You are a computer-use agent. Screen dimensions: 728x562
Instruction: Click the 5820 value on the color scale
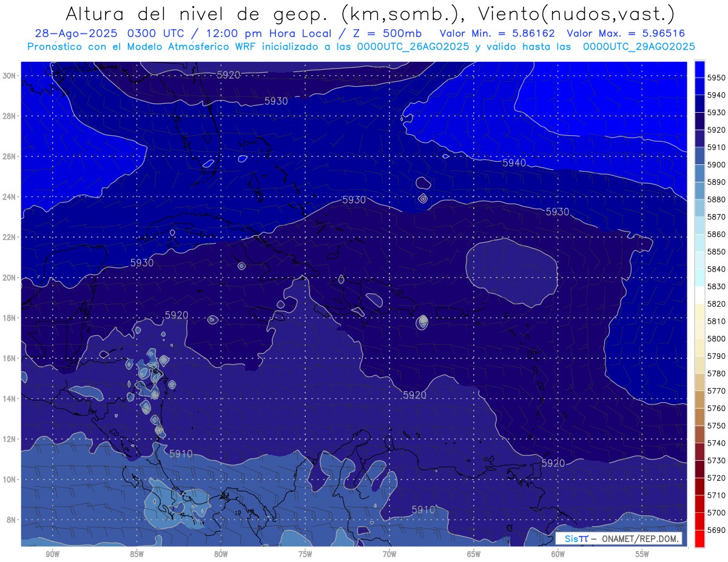tap(716, 304)
